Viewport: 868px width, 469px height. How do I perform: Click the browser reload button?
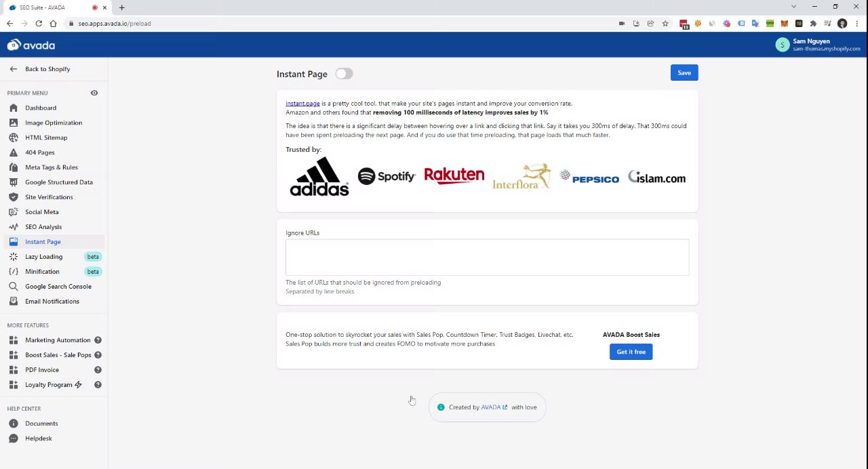tap(39, 23)
